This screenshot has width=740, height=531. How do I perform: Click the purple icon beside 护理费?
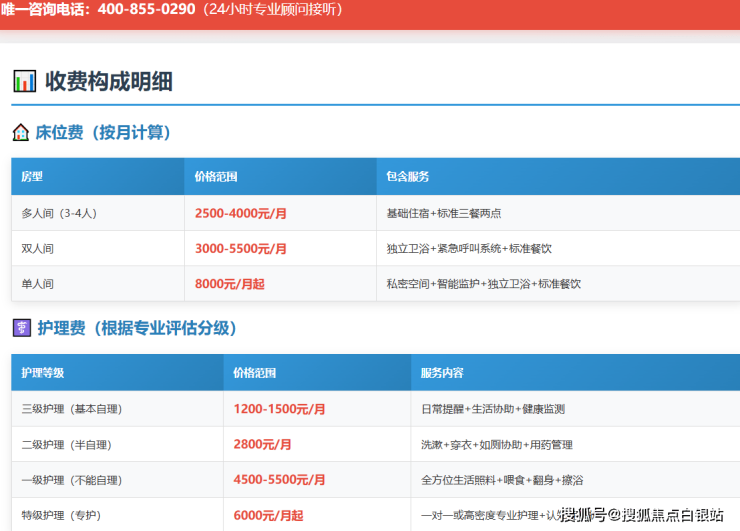pyautogui.click(x=20, y=327)
